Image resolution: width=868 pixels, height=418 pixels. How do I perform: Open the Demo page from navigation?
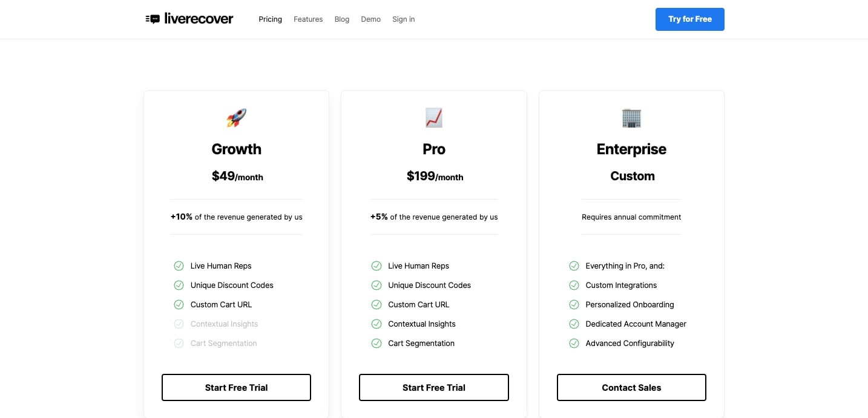370,19
